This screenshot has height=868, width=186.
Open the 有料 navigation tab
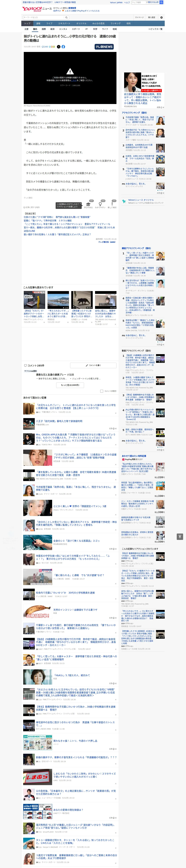[x=128, y=23]
